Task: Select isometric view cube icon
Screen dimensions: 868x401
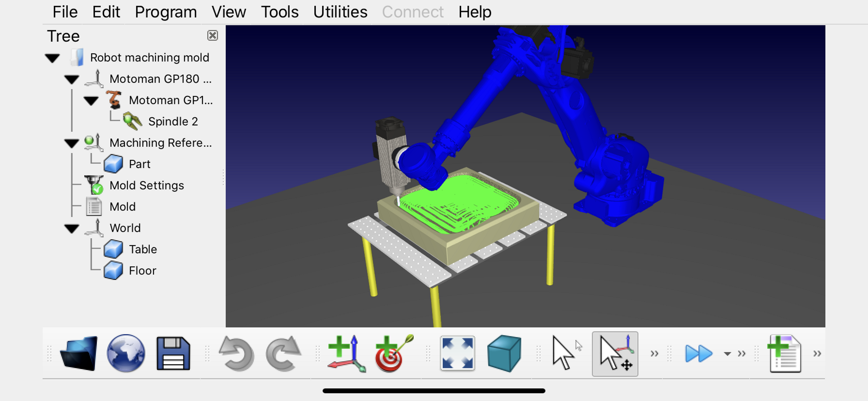Action: pos(504,353)
